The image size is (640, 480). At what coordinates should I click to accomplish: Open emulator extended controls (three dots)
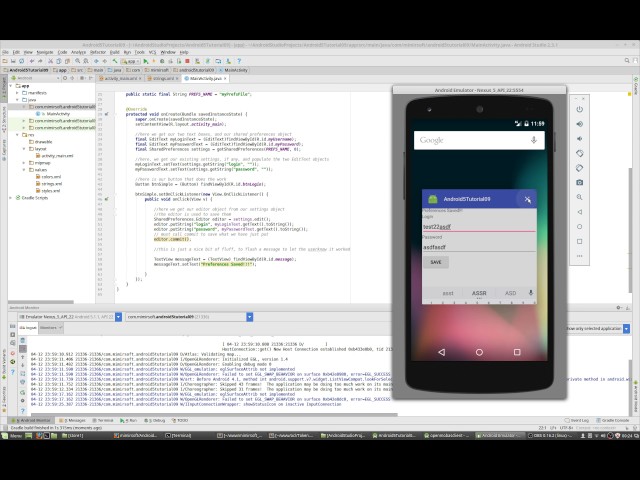click(x=579, y=256)
